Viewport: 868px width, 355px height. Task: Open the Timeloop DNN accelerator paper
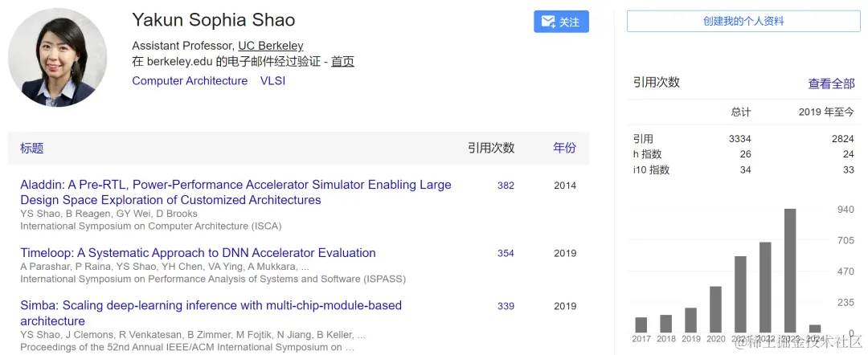[x=199, y=253]
